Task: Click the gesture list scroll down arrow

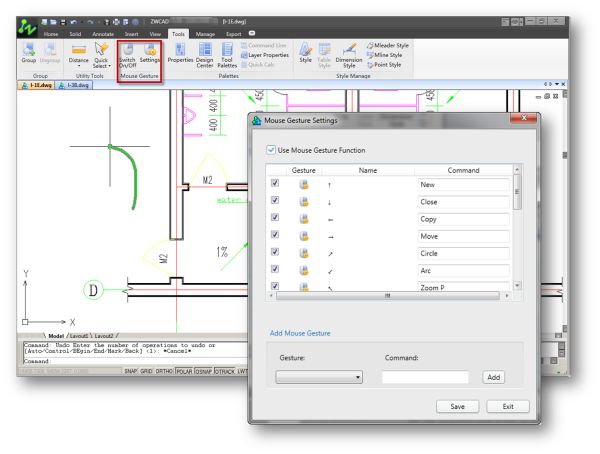Action: click(517, 285)
